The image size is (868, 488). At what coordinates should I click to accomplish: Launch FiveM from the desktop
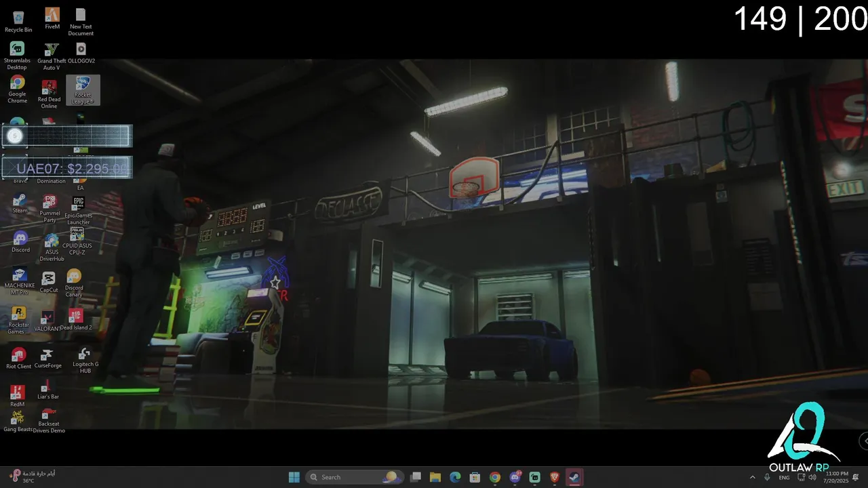[52, 19]
